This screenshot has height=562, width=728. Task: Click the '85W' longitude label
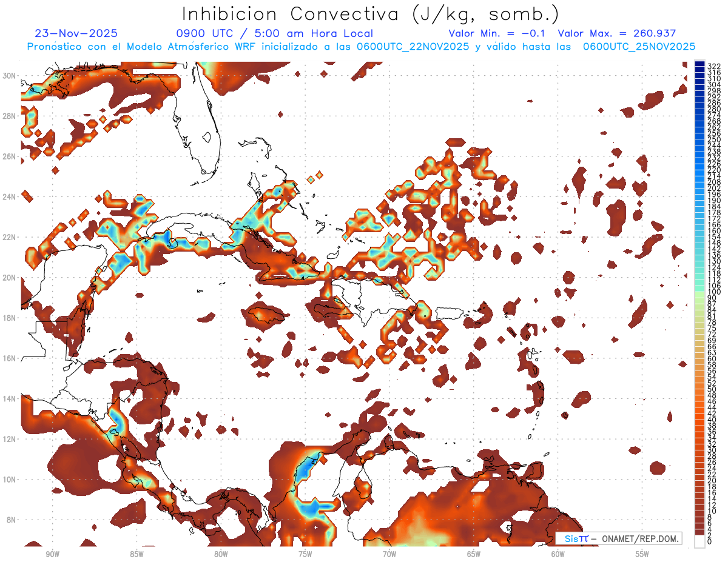point(136,554)
